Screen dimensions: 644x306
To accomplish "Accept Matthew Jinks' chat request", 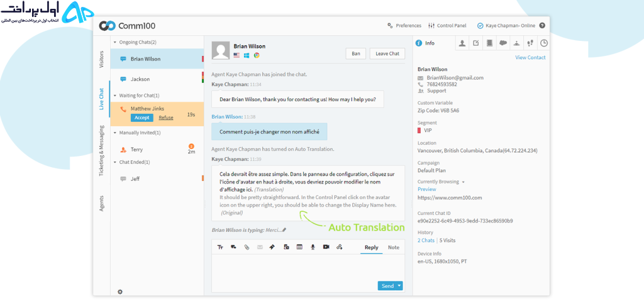I will tap(142, 117).
